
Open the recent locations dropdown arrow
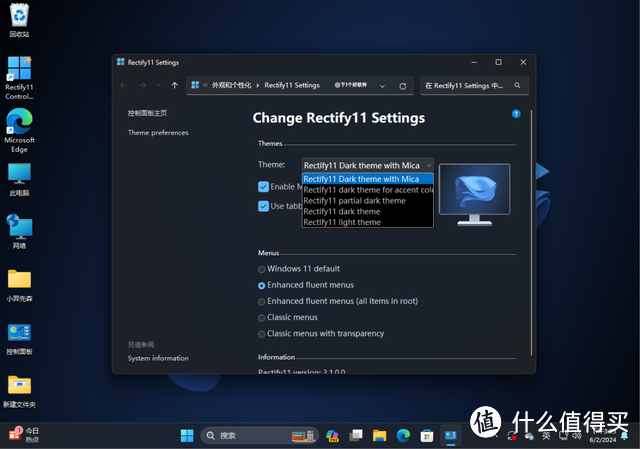[x=159, y=85]
